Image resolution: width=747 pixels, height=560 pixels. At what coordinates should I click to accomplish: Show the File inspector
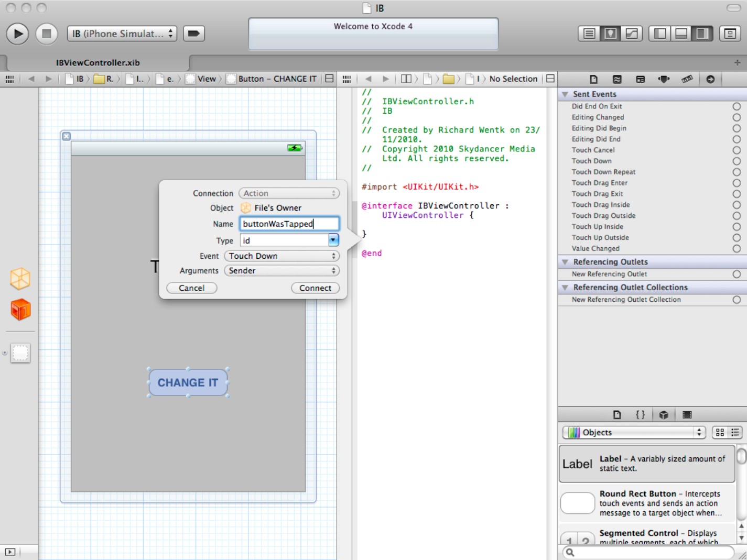(x=593, y=79)
